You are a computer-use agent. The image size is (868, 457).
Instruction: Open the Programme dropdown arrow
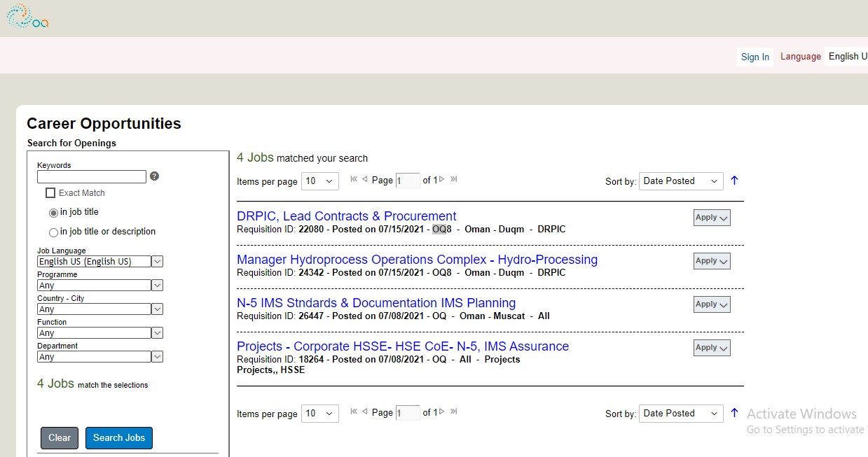coord(158,286)
